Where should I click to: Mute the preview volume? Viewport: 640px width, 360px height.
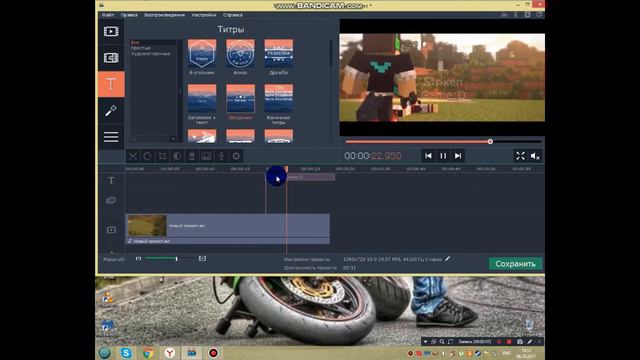click(535, 156)
